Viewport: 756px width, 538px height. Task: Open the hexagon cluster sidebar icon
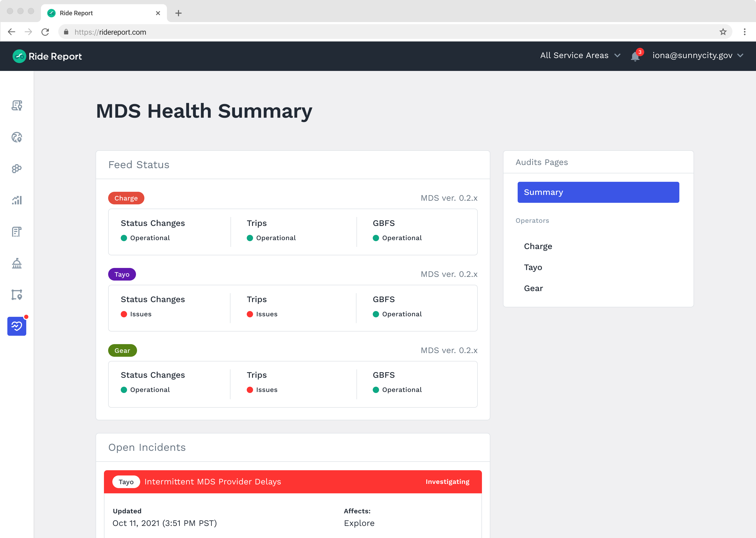[17, 169]
